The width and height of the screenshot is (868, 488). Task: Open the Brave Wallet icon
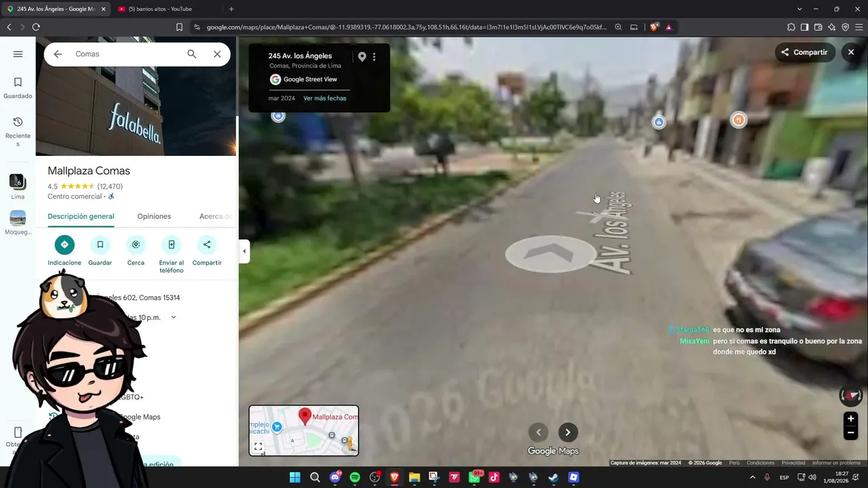[818, 27]
